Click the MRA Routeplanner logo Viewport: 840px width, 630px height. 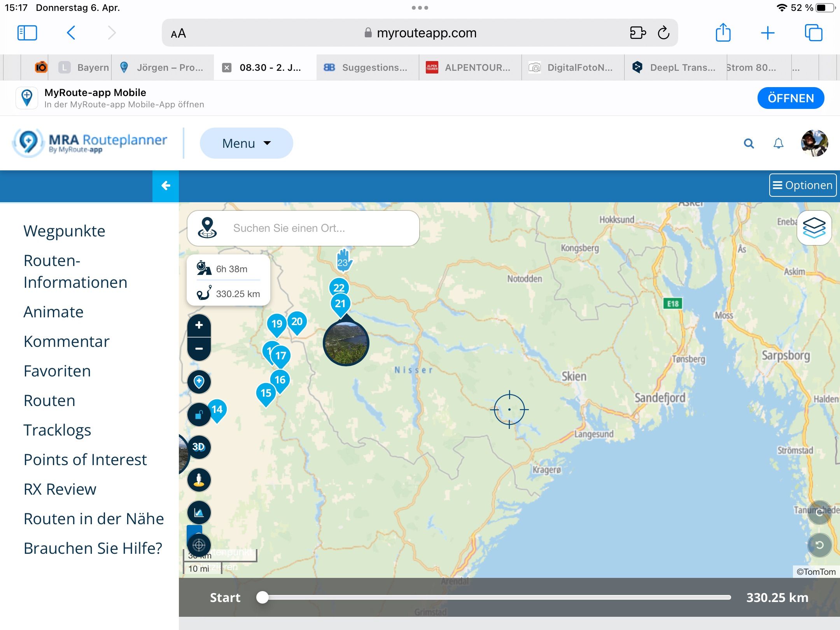point(90,143)
